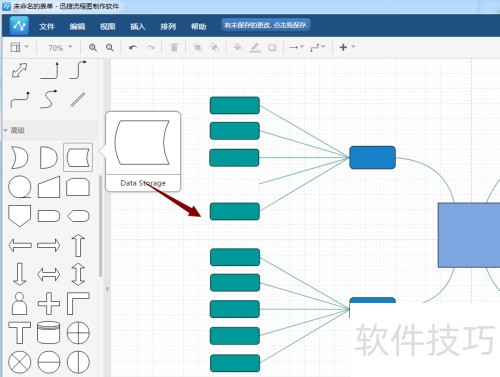Click the redo arrow icon

(x=151, y=48)
